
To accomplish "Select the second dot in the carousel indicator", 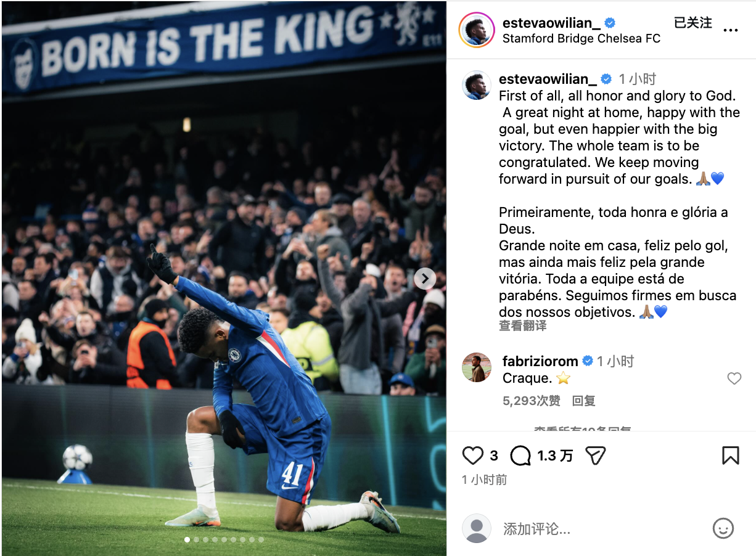I will (x=197, y=539).
